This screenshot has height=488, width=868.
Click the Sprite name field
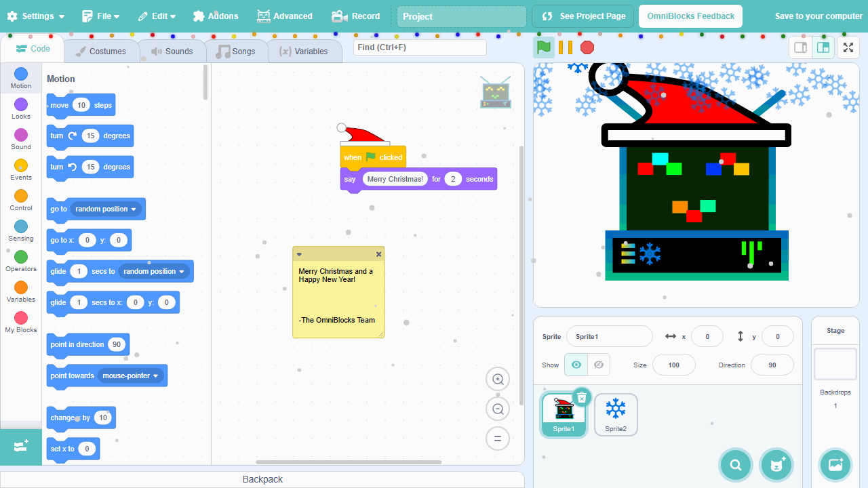click(x=610, y=336)
